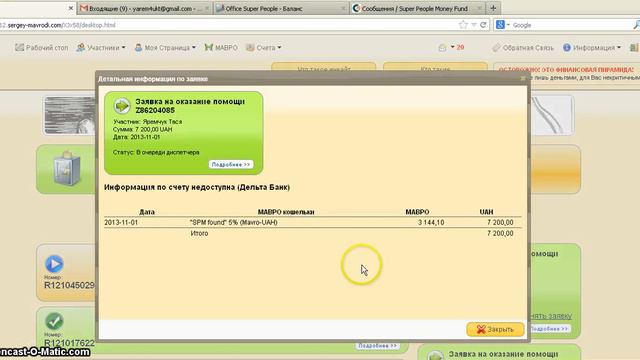Click the Дата column header
This screenshot has width=640, height=360.
(x=147, y=212)
